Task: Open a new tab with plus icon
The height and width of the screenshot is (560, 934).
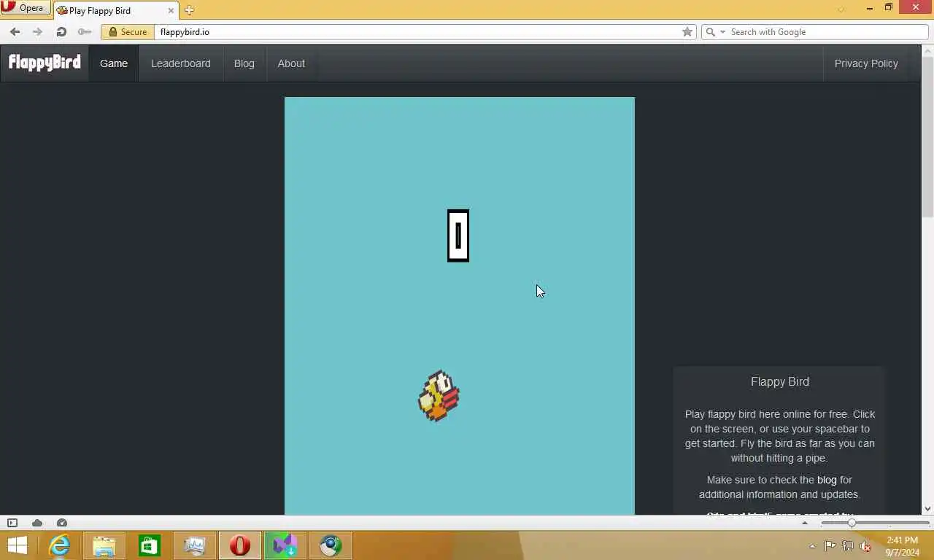Action: tap(189, 9)
